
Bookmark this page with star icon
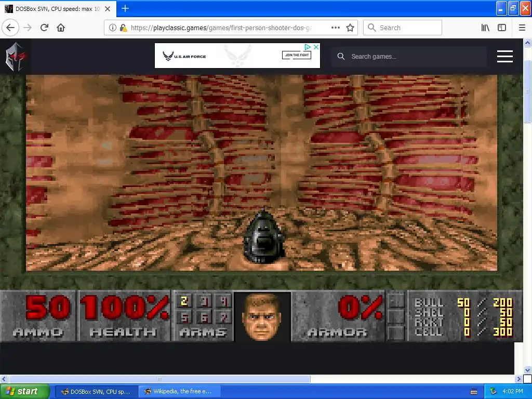(x=350, y=28)
